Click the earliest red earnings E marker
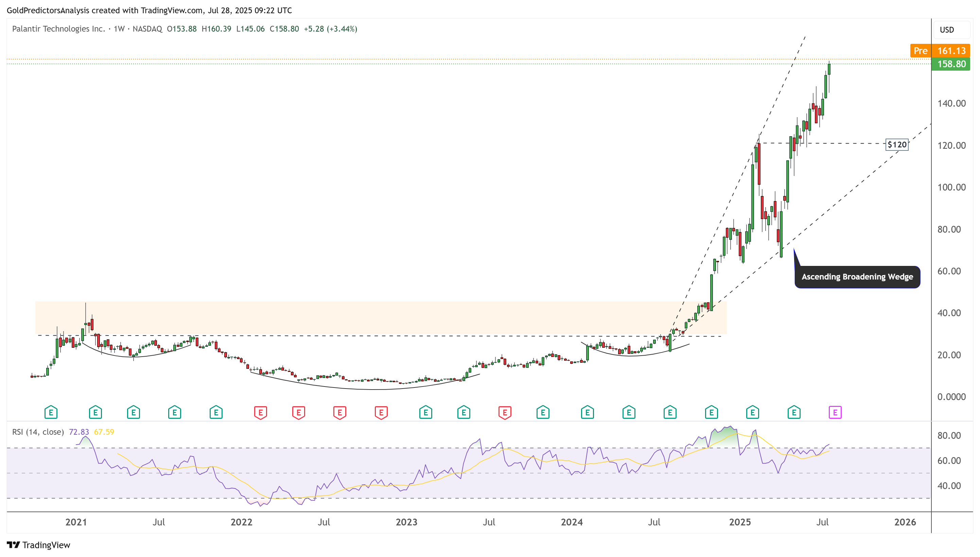 pyautogui.click(x=261, y=413)
